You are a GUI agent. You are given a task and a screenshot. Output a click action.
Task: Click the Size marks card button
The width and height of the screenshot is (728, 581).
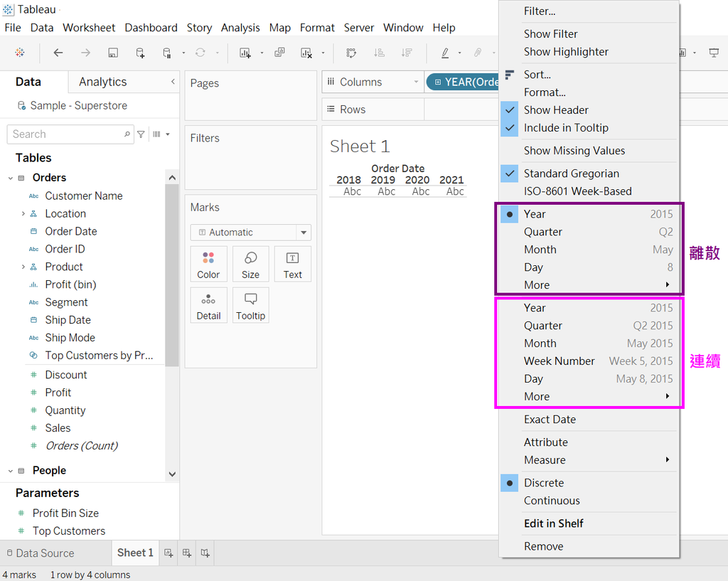[250, 265]
